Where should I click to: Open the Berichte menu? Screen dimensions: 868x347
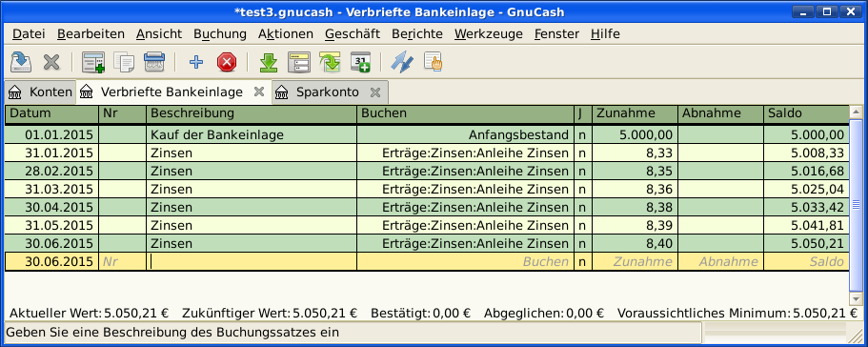(x=417, y=33)
